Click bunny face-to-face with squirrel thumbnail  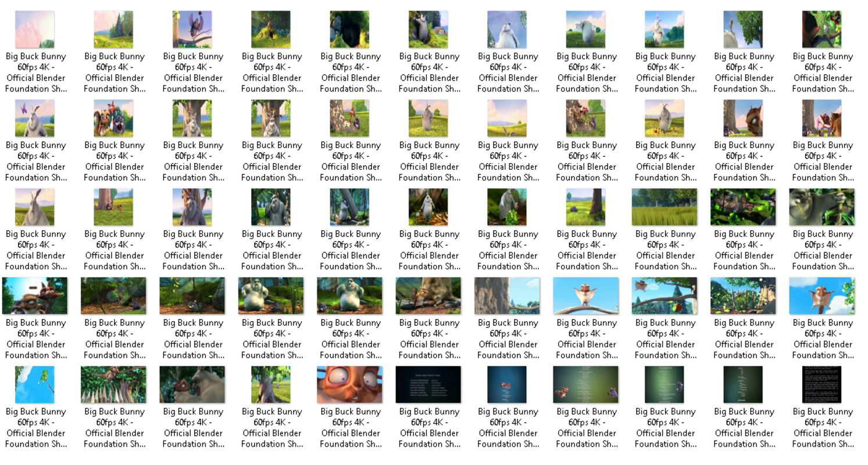(x=192, y=385)
